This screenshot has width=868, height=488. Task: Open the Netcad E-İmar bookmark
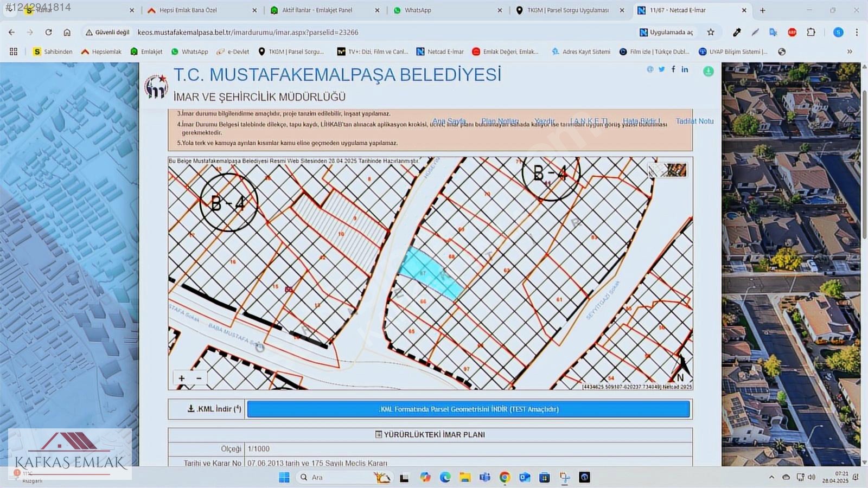[x=440, y=52]
